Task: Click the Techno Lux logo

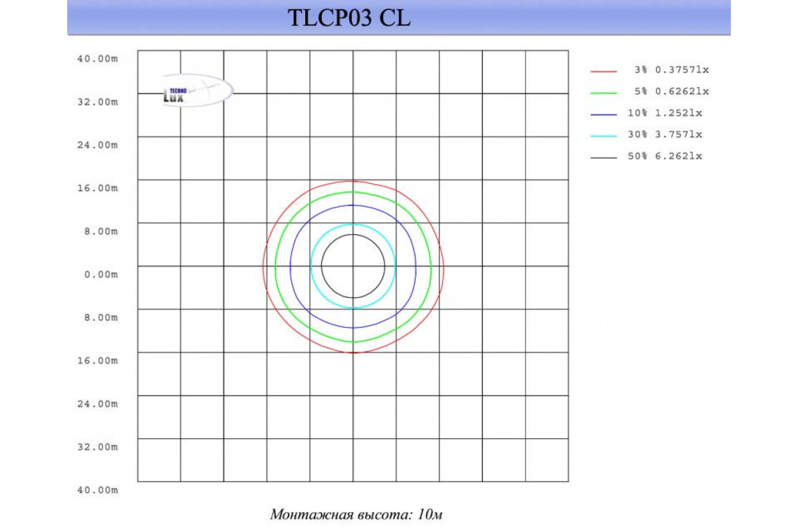Action: pyautogui.click(x=198, y=91)
